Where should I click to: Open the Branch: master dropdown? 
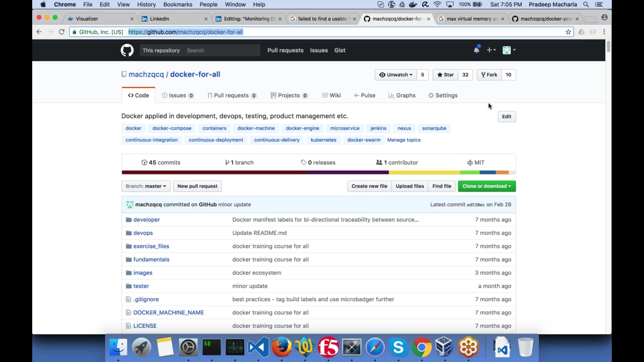146,186
